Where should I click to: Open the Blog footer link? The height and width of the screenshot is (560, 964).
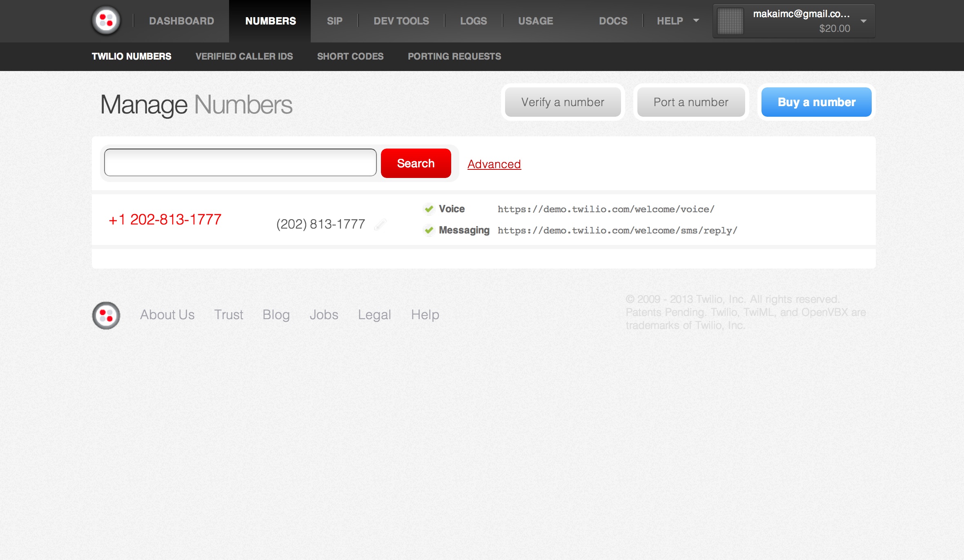tap(276, 315)
